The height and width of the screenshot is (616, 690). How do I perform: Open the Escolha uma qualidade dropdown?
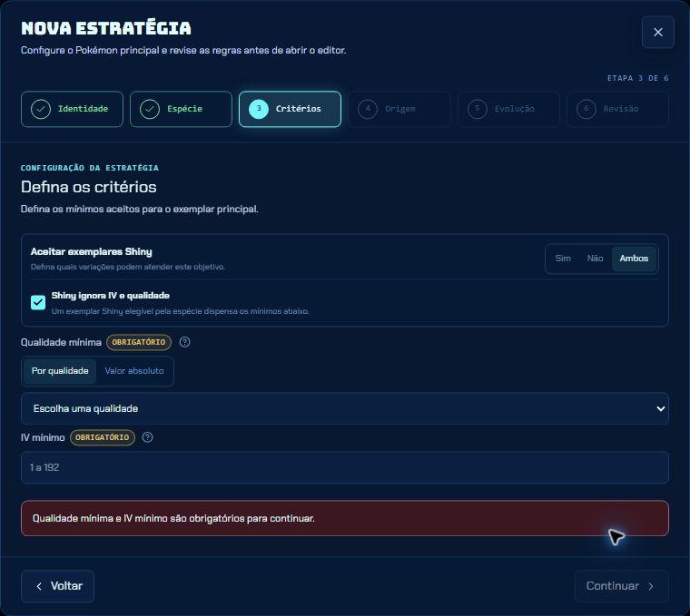click(x=345, y=408)
